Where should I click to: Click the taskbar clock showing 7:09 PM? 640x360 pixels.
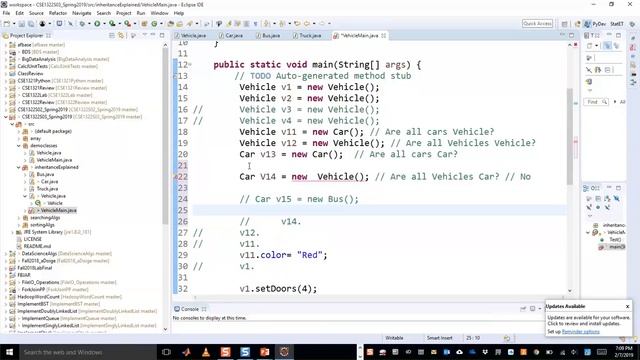point(624,352)
